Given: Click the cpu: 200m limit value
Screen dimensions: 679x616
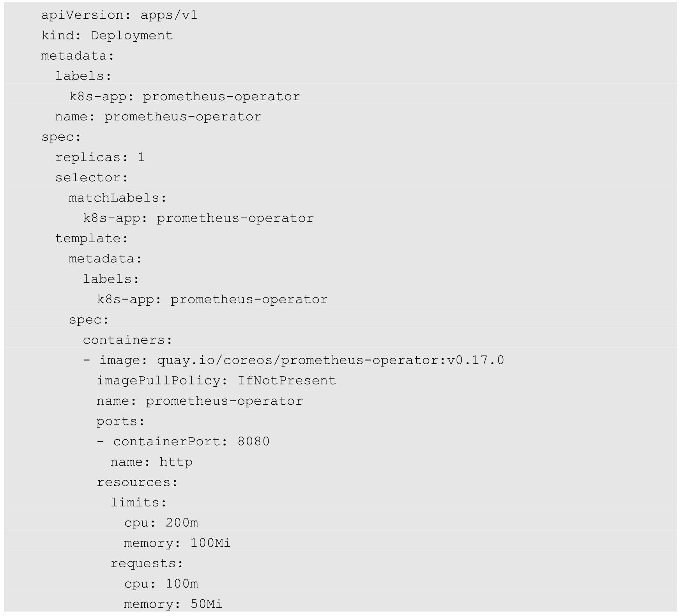Looking at the screenshot, I should coord(182,522).
